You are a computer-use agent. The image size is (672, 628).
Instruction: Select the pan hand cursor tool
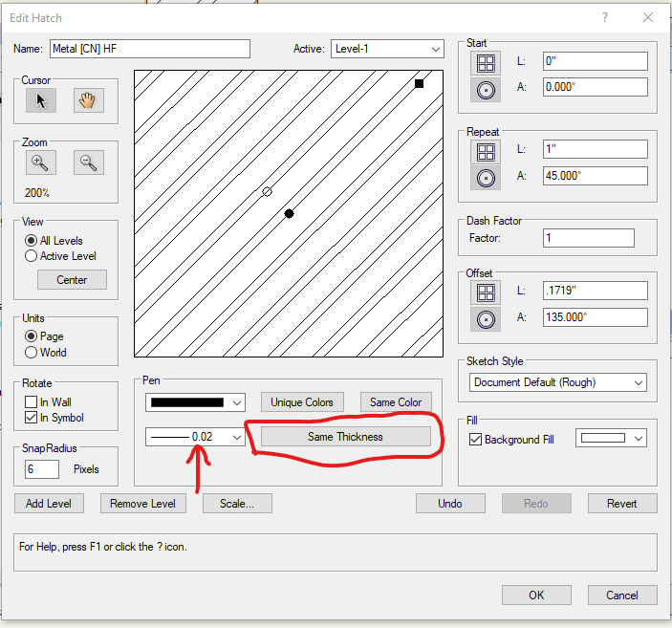point(88,100)
